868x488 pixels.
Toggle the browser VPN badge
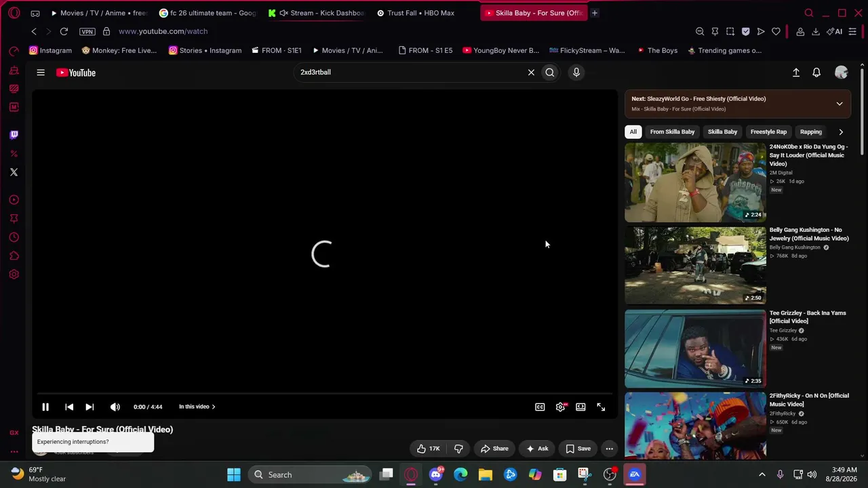pyautogui.click(x=87, y=31)
